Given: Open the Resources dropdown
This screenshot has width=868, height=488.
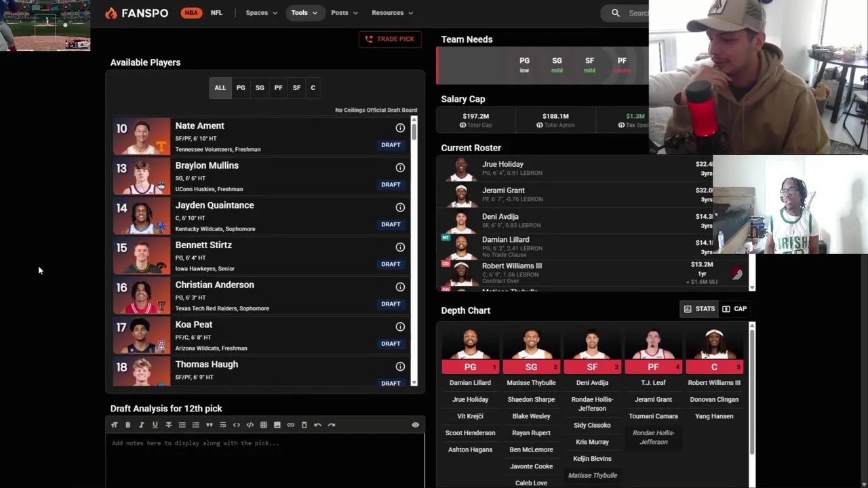Looking at the screenshot, I should tap(392, 13).
